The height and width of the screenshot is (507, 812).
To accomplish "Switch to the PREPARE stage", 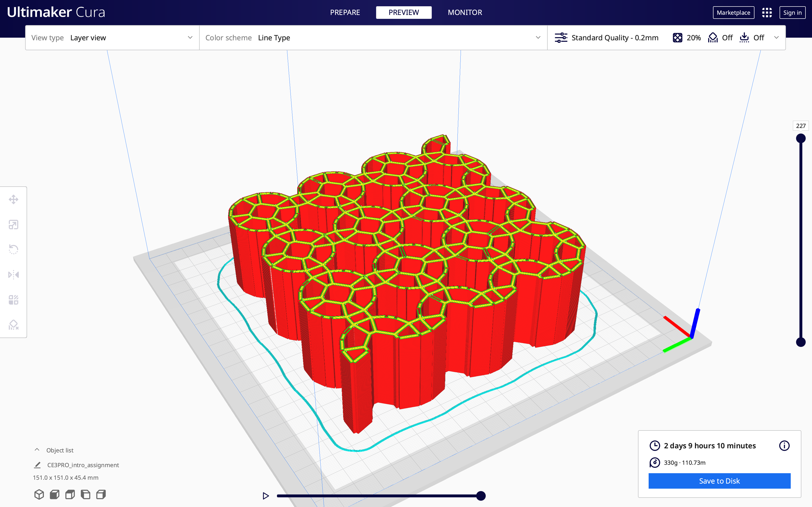I will (x=345, y=13).
